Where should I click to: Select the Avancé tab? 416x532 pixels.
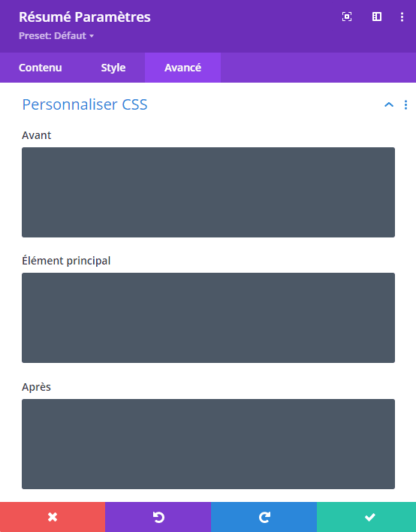click(x=182, y=68)
